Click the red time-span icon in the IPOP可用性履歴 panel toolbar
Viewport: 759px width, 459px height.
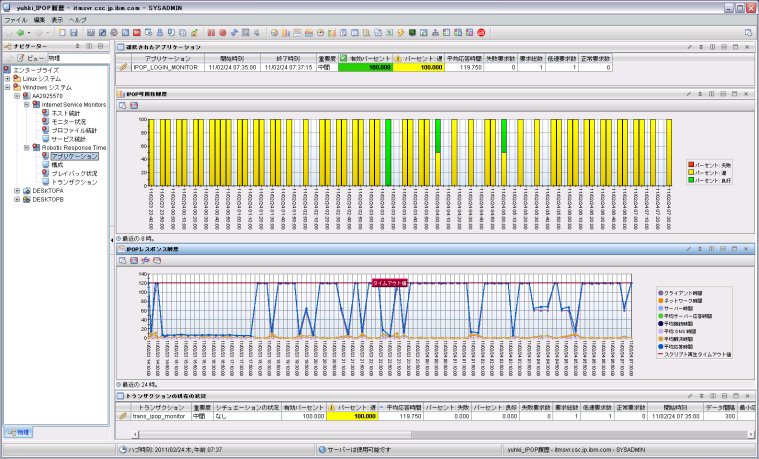134,106
